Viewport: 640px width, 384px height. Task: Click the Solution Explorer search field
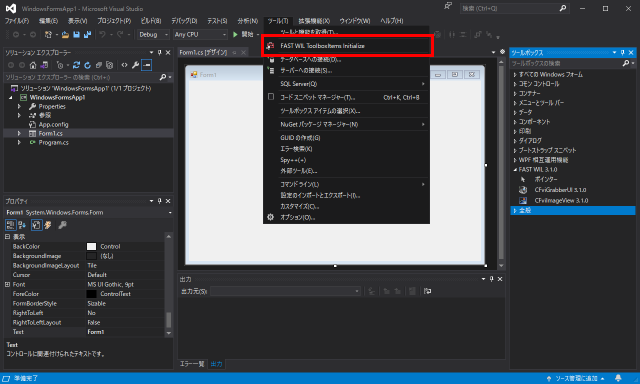tap(89, 77)
